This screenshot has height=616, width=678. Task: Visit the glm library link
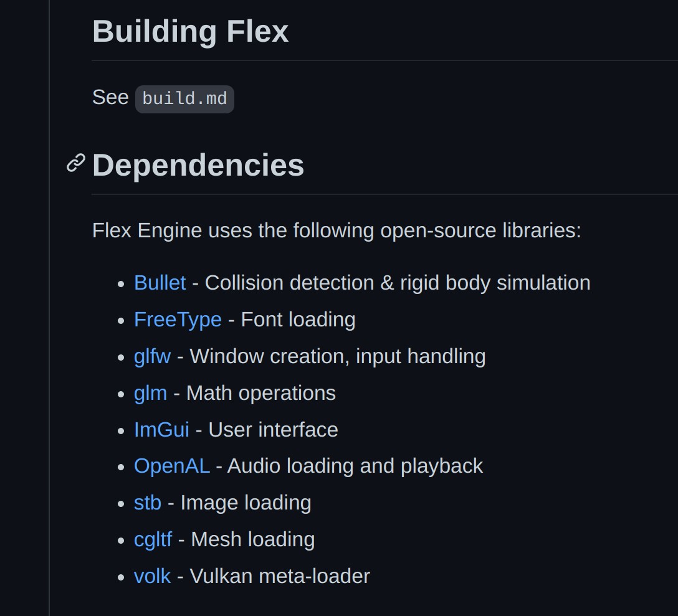[150, 394]
